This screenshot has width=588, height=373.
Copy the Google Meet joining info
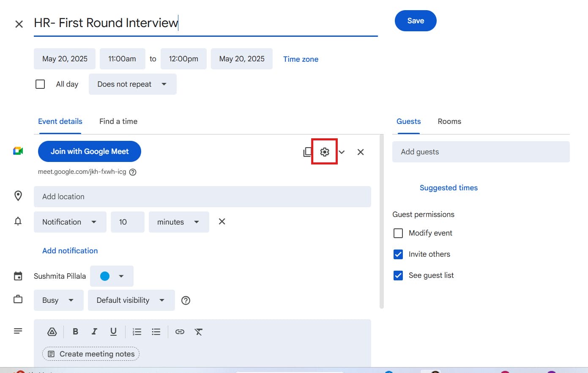pos(307,152)
